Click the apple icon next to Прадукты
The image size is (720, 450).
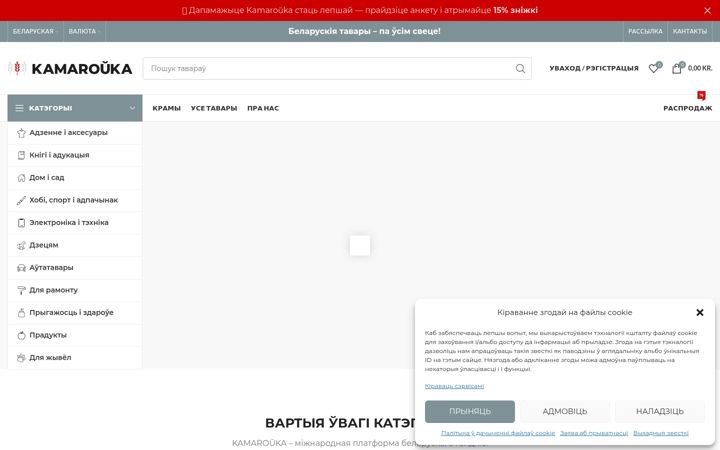pos(21,335)
